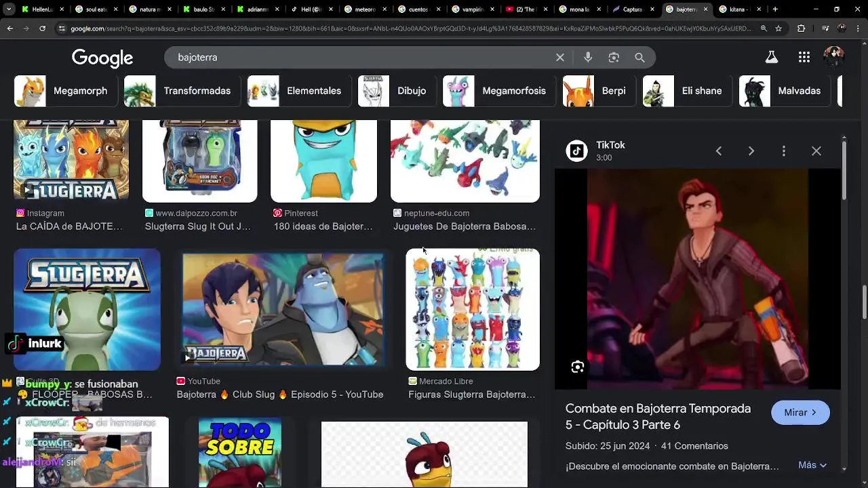The height and width of the screenshot is (488, 868).
Task: Switch to the Captura tab
Action: pyautogui.click(x=633, y=9)
